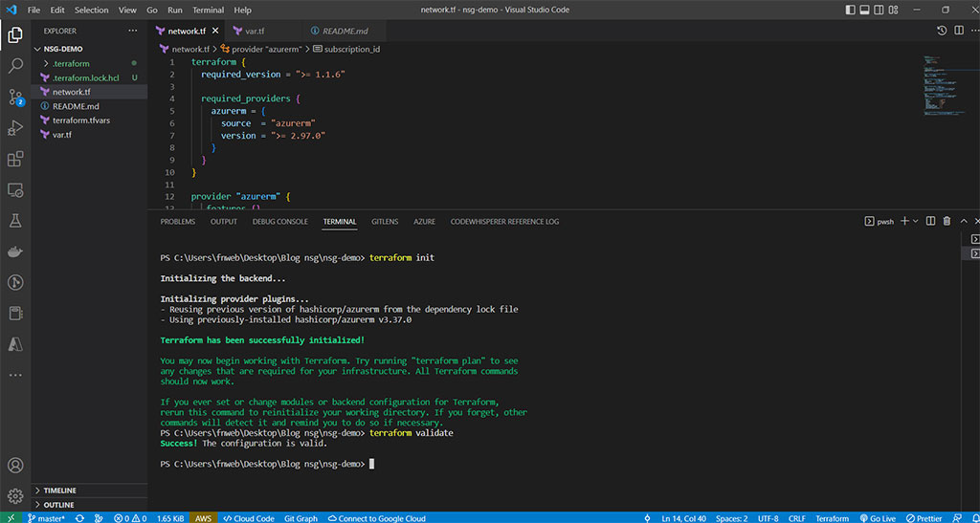980x523 pixels.
Task: Split the editor right
Action: point(957,31)
